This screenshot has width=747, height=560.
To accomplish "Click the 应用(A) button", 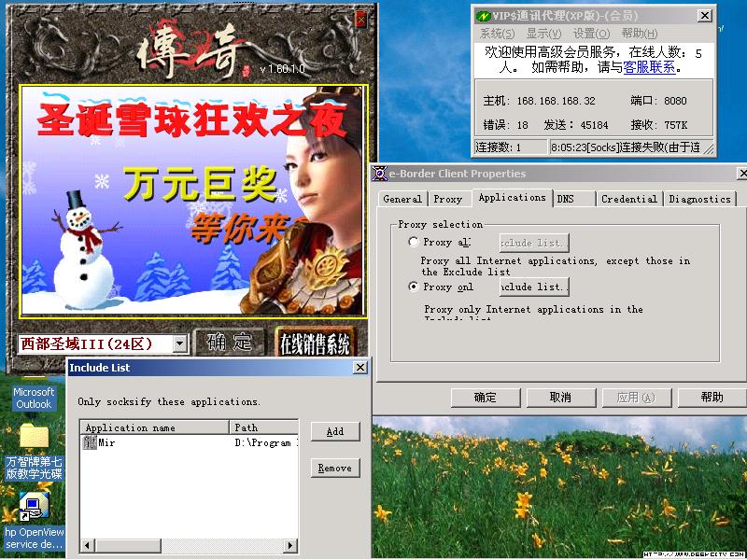I will 636,398.
